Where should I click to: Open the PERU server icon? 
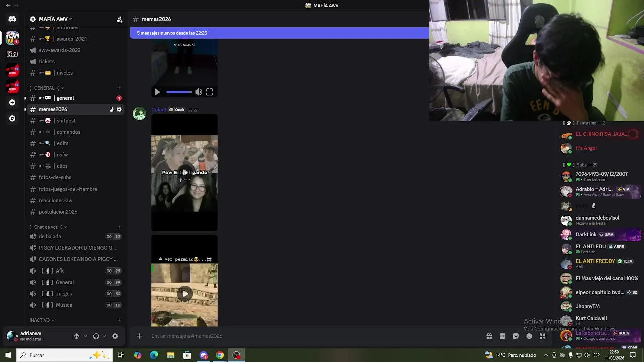pyautogui.click(x=12, y=54)
